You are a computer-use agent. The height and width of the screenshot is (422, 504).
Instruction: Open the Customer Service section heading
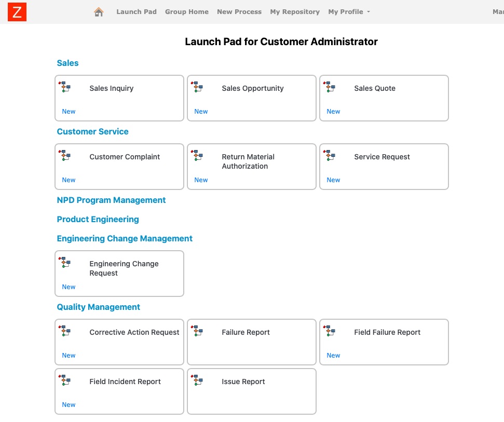click(92, 131)
